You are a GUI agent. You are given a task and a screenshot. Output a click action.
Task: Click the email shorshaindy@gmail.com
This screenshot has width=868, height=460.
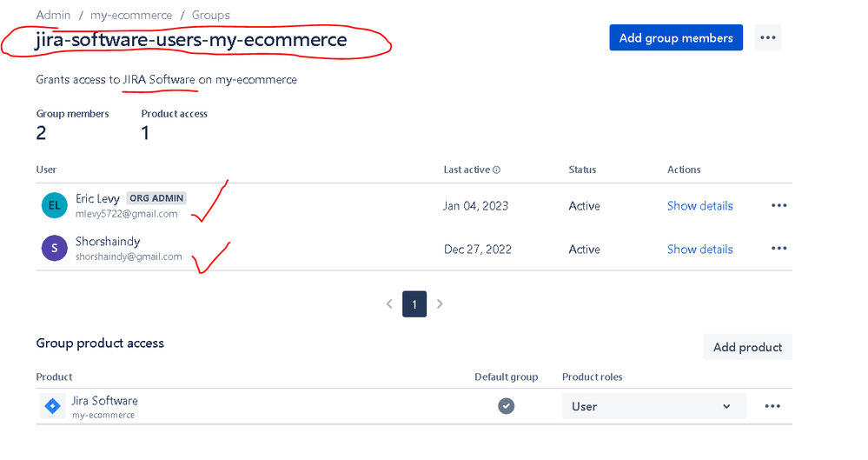point(129,257)
